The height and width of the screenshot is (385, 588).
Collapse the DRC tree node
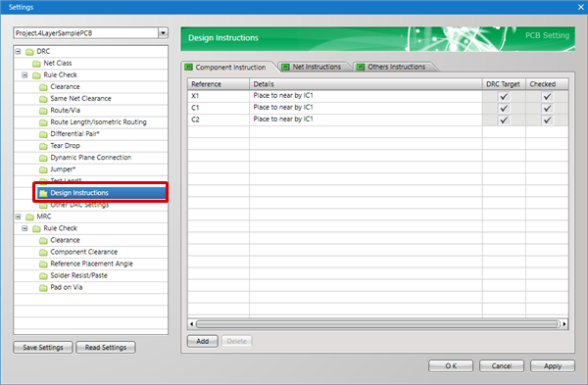pos(18,51)
